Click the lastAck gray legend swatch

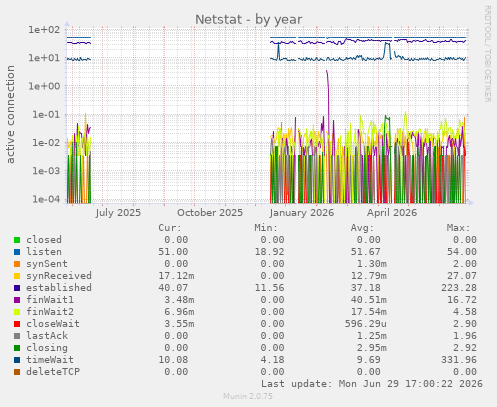click(x=17, y=336)
